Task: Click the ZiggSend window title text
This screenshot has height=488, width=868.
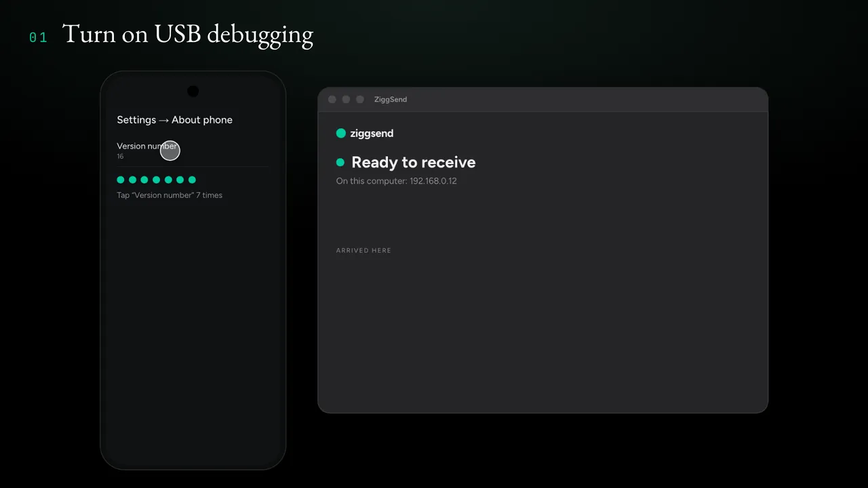Action: [x=391, y=100]
